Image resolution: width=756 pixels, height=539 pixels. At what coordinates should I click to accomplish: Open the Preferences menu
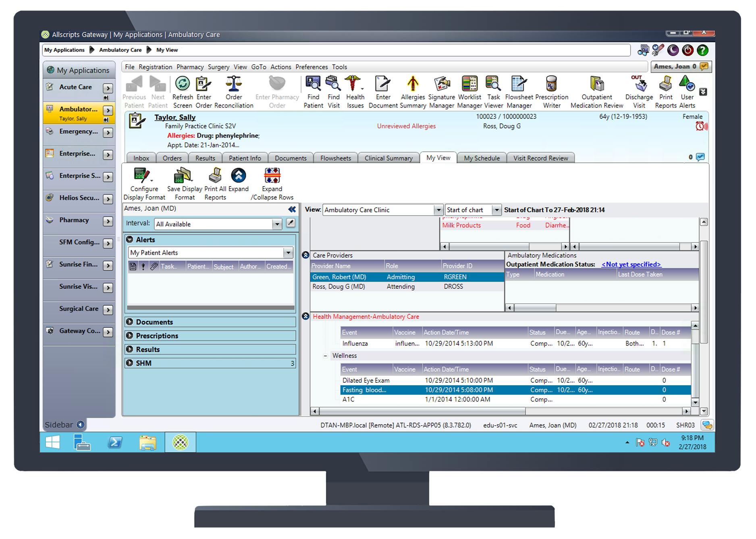(x=312, y=67)
